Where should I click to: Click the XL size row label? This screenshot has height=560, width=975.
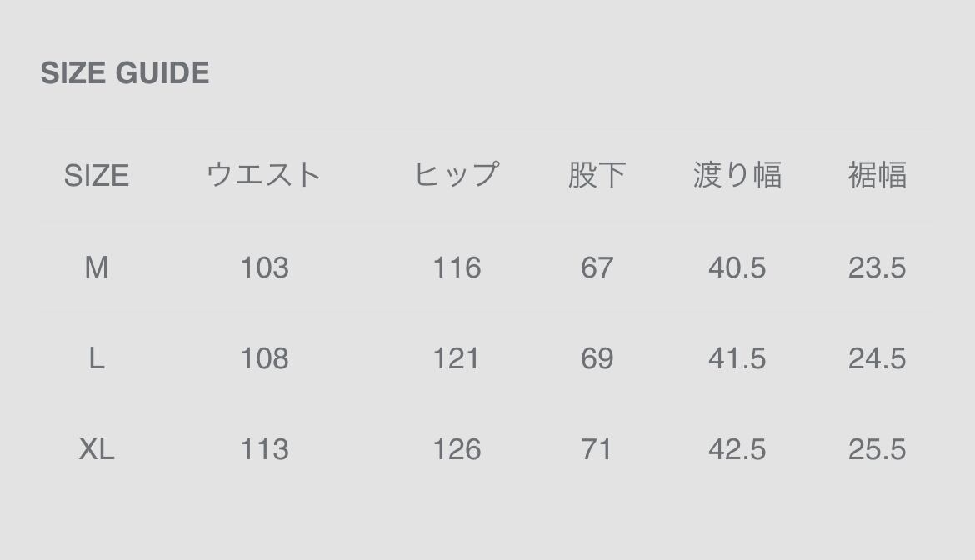click(x=97, y=449)
